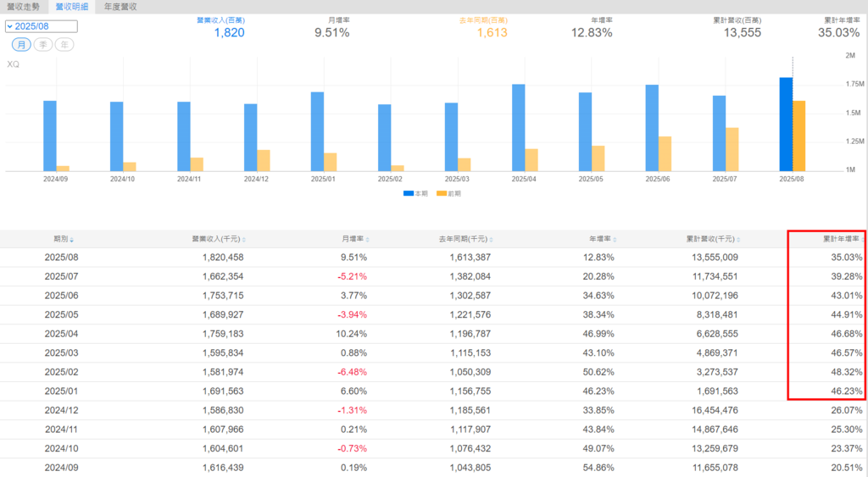
Task: Click orange prior-period bar for 2025/08
Action: (x=798, y=136)
